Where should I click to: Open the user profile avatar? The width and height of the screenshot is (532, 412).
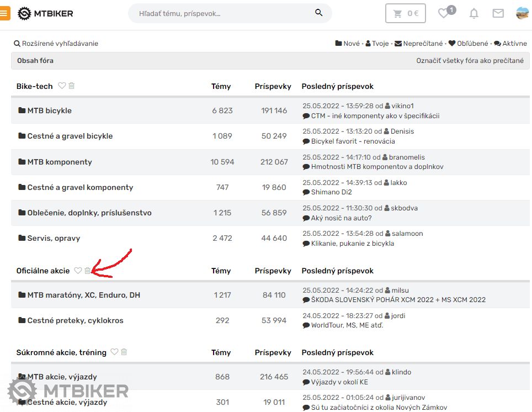click(522, 13)
